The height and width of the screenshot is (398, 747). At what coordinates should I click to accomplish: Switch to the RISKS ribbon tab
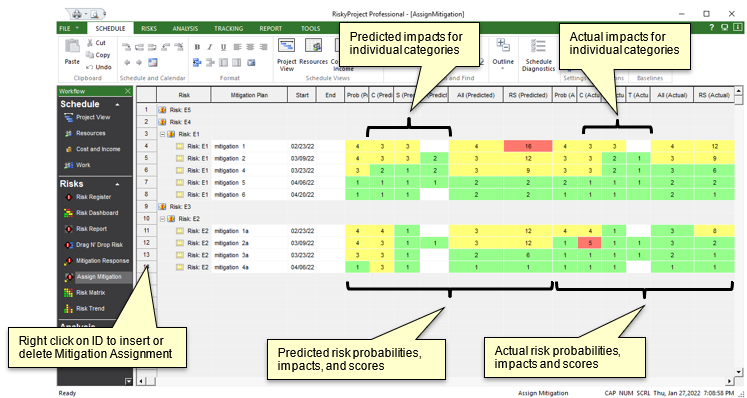tap(149, 29)
